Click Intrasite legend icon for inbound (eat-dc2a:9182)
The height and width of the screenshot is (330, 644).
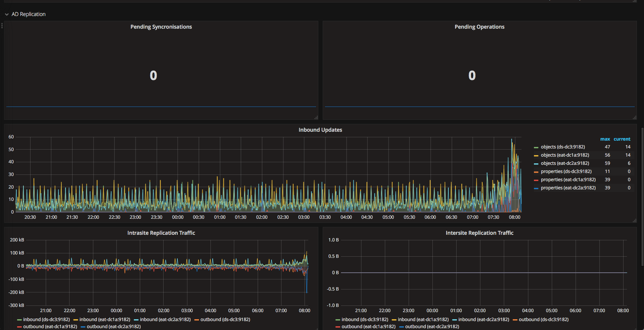pos(136,320)
